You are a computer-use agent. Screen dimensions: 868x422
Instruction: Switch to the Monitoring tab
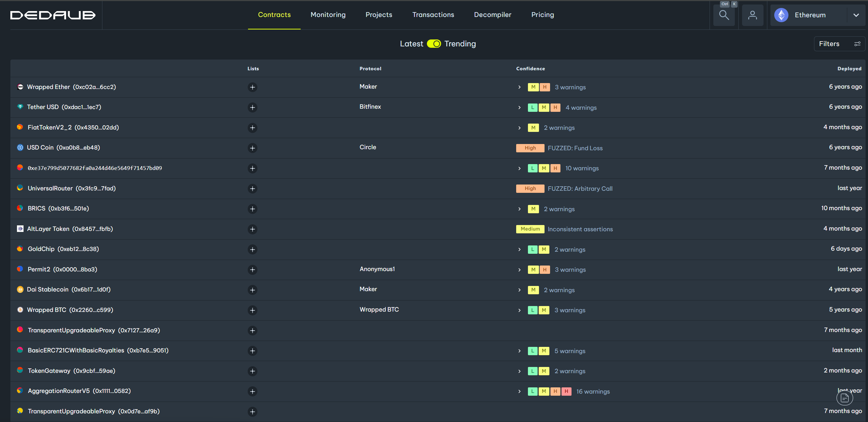(x=328, y=15)
